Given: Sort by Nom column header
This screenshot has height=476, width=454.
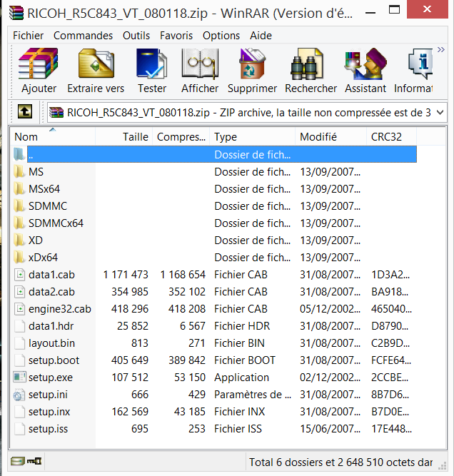Looking at the screenshot, I should click(x=53, y=137).
